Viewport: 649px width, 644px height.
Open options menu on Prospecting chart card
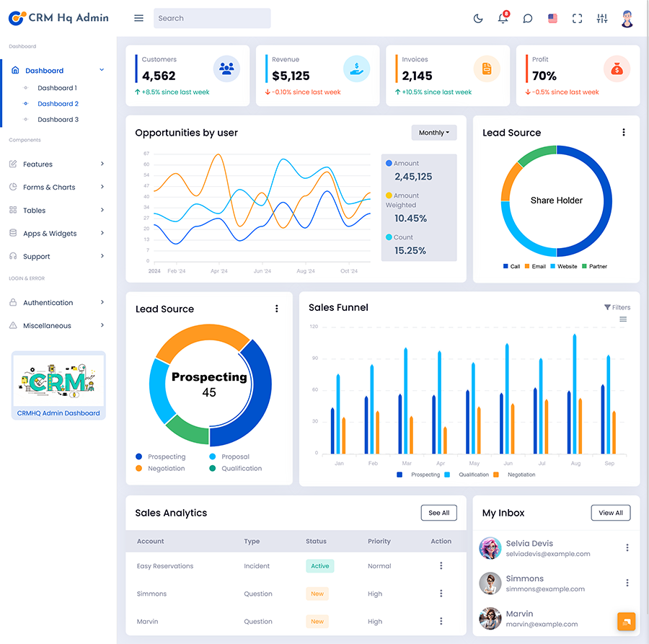tap(276, 309)
